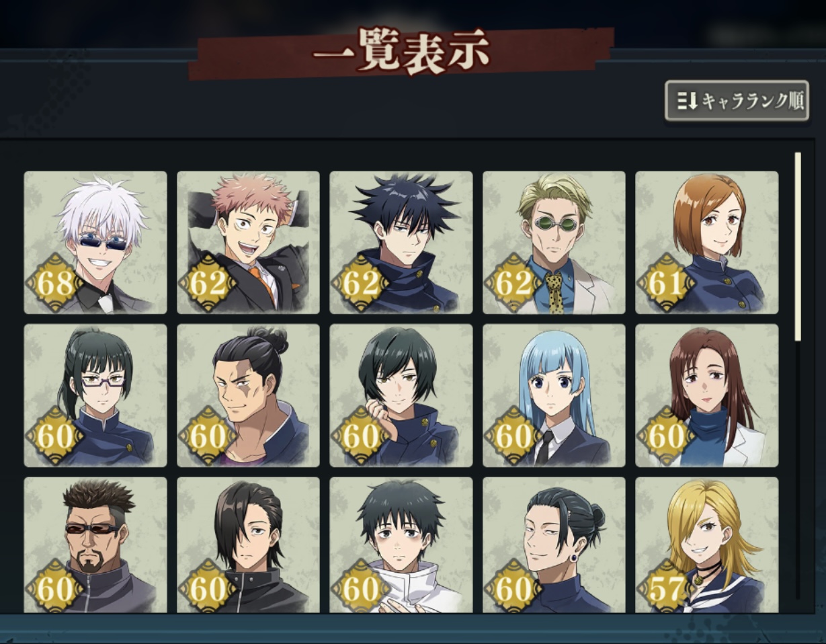Select the orange bob-haired girl, rank 61
The image size is (826, 644).
click(707, 243)
